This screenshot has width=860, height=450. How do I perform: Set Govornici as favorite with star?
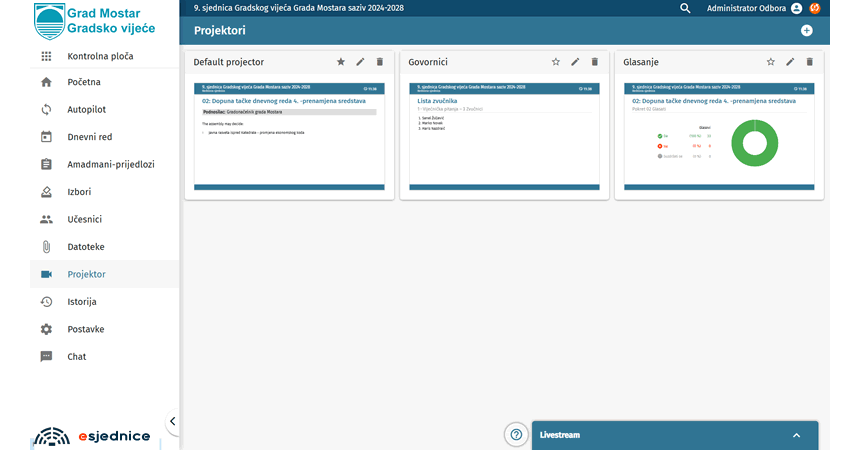556,62
